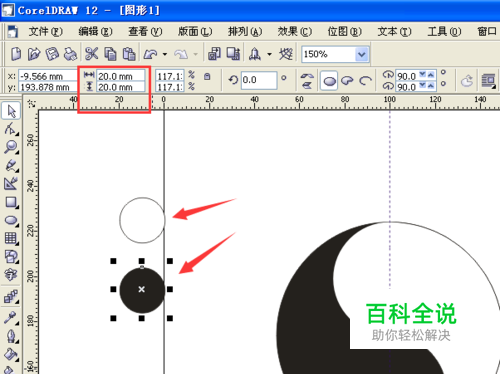Select the Interactive blend tool
The image size is (500, 374).
[x=11, y=297]
